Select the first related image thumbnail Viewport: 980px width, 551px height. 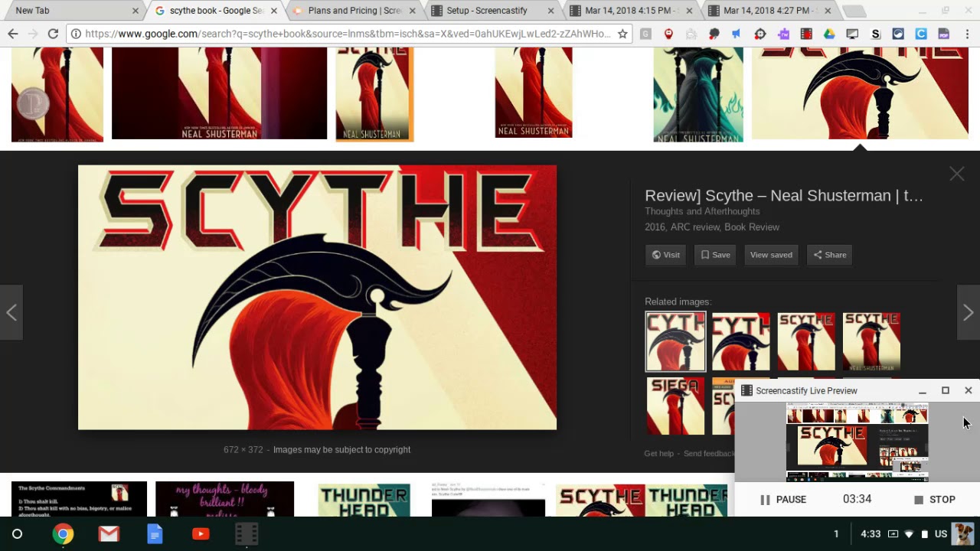(675, 341)
